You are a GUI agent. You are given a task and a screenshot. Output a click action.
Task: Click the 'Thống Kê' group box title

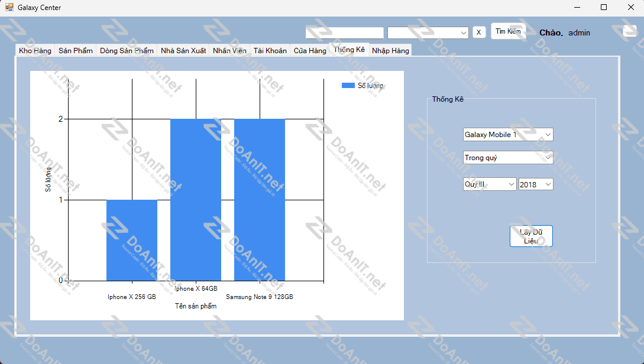click(448, 99)
